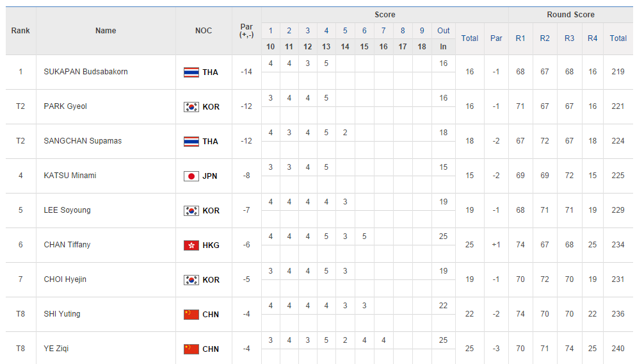
Task: Click the -12 par value for PARK Gyeol
Action: [246, 106]
